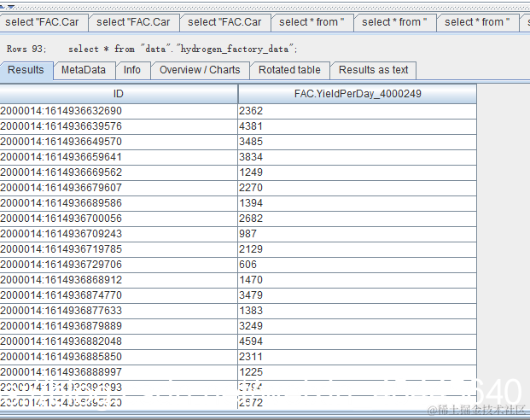Image resolution: width=530 pixels, height=420 pixels.
Task: Select ID cell 2000014:1614936874770
Action: pos(119,295)
